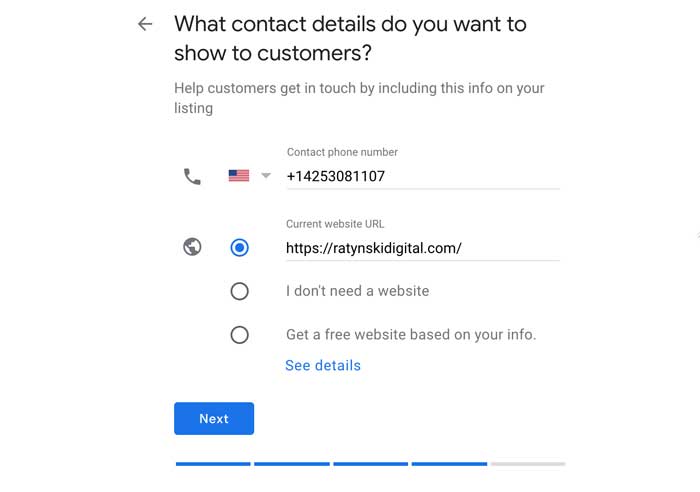Image resolution: width=700 pixels, height=492 pixels.
Task: Click the back arrow icon
Action: 146,24
